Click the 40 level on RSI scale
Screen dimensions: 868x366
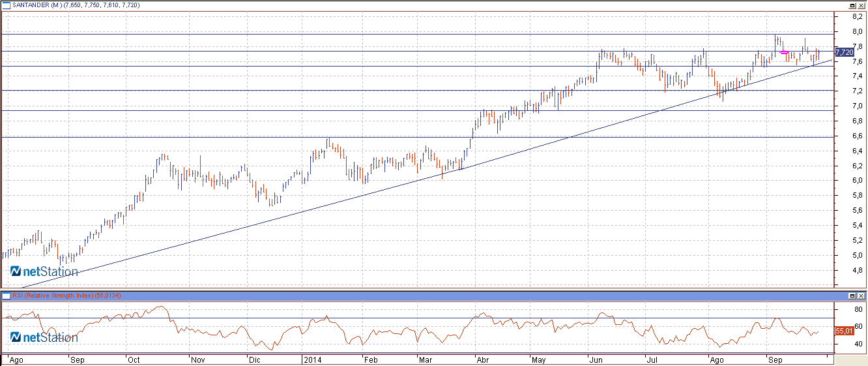point(858,344)
